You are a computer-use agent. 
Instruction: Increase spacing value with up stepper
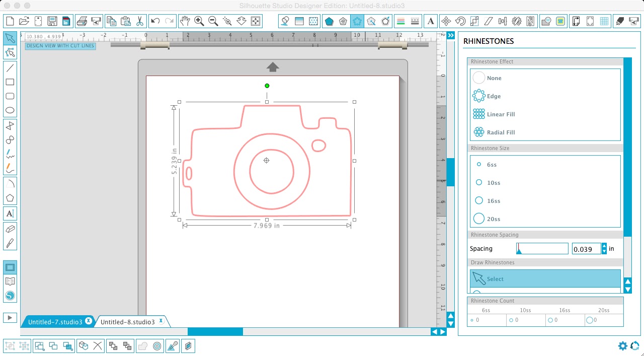click(x=604, y=246)
